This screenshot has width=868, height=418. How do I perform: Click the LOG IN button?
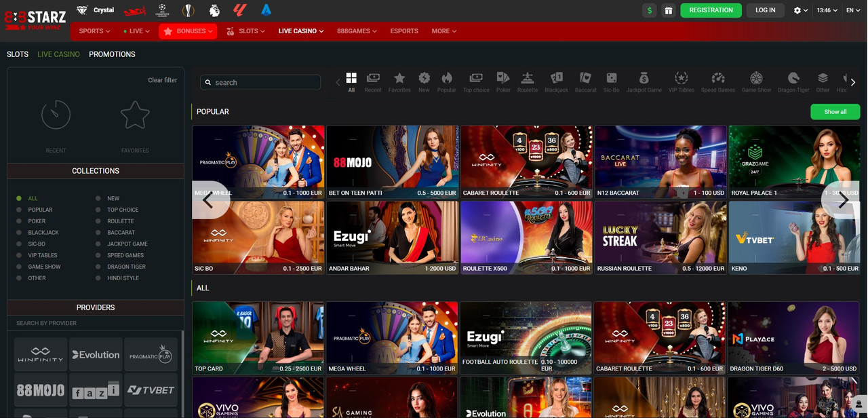pos(766,10)
